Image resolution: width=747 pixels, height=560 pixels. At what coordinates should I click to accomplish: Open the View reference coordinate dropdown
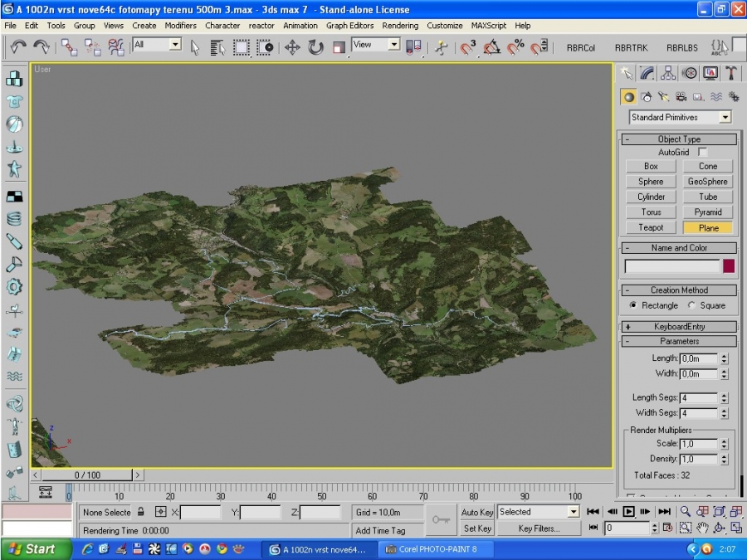tap(375, 45)
